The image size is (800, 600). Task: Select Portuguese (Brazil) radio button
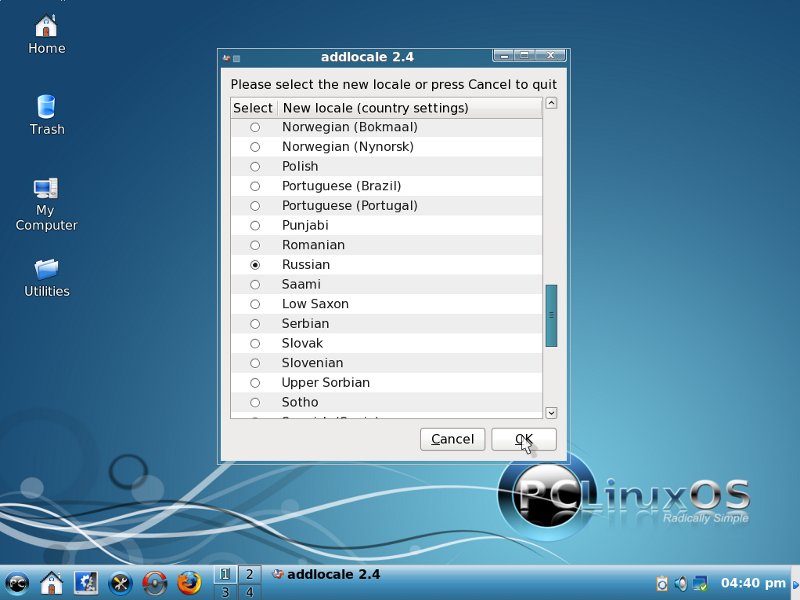point(255,186)
